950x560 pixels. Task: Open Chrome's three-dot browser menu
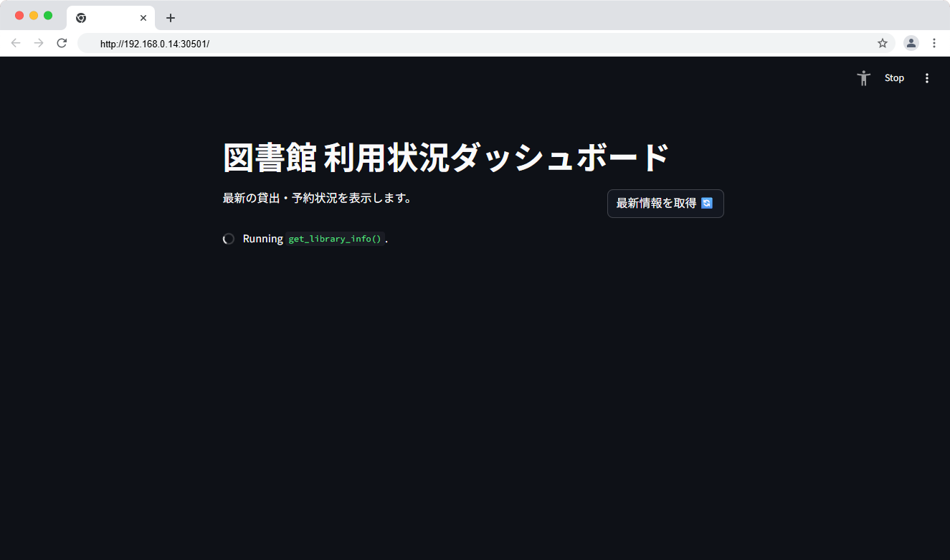[934, 43]
